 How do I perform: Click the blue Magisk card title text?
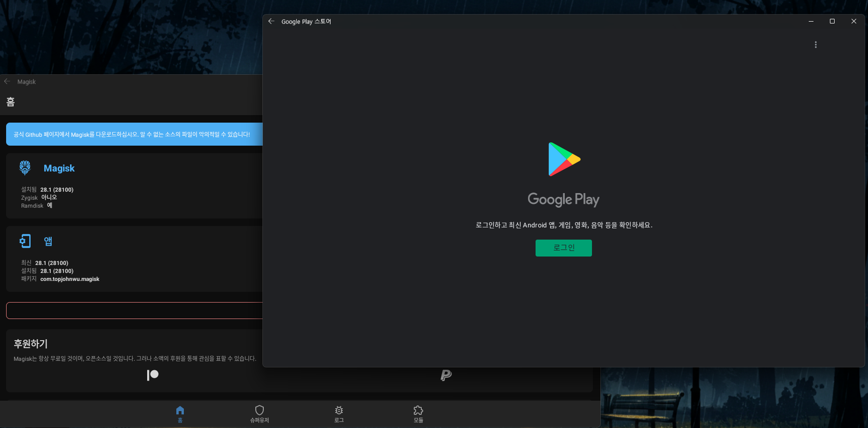[x=59, y=168]
